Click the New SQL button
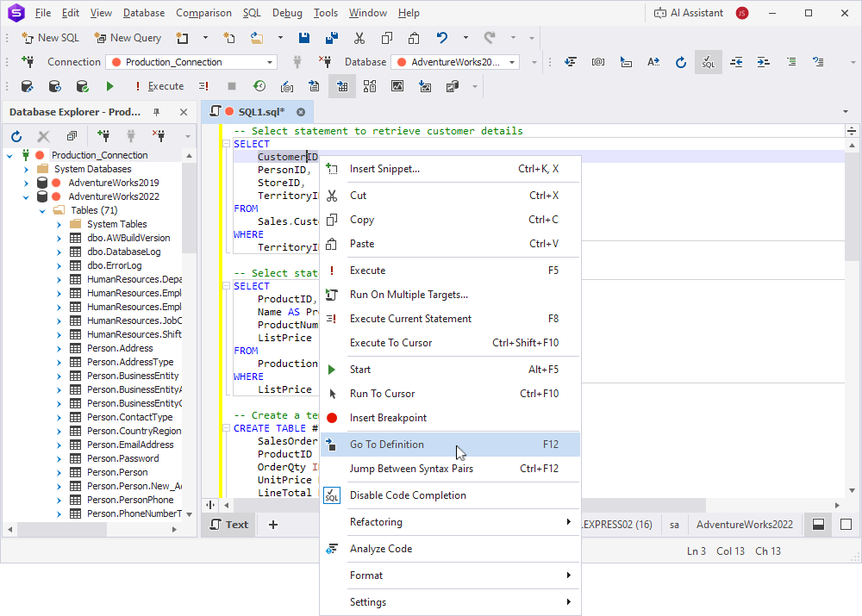 (50, 38)
